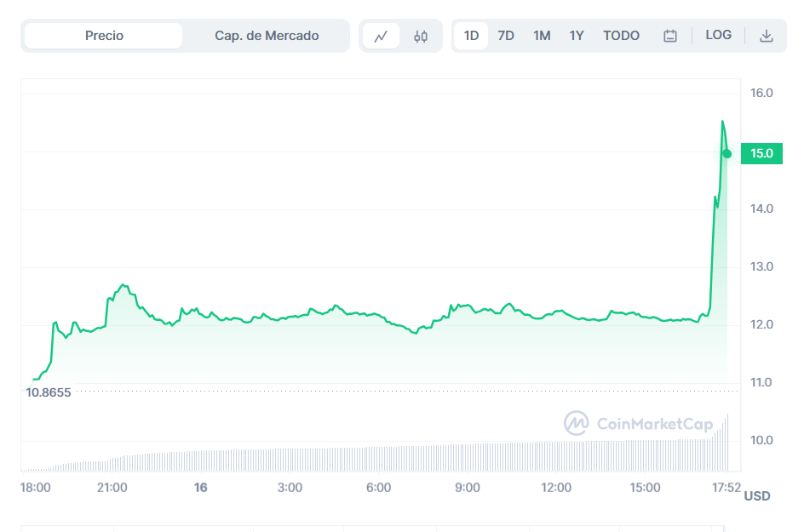The width and height of the screenshot is (804, 532).
Task: Select the 7D time range
Action: 506,36
